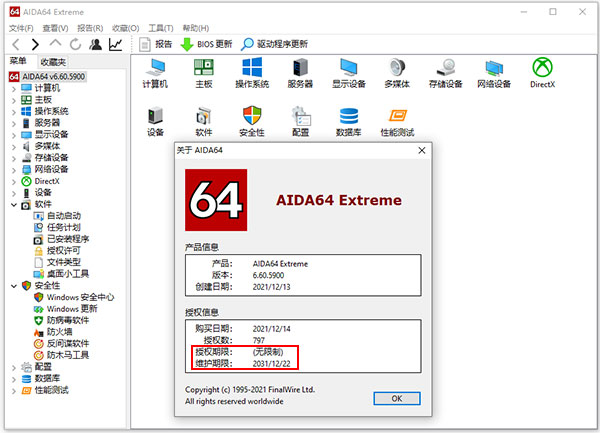
Task: Open the 查看(V) menu
Action: click(x=55, y=28)
